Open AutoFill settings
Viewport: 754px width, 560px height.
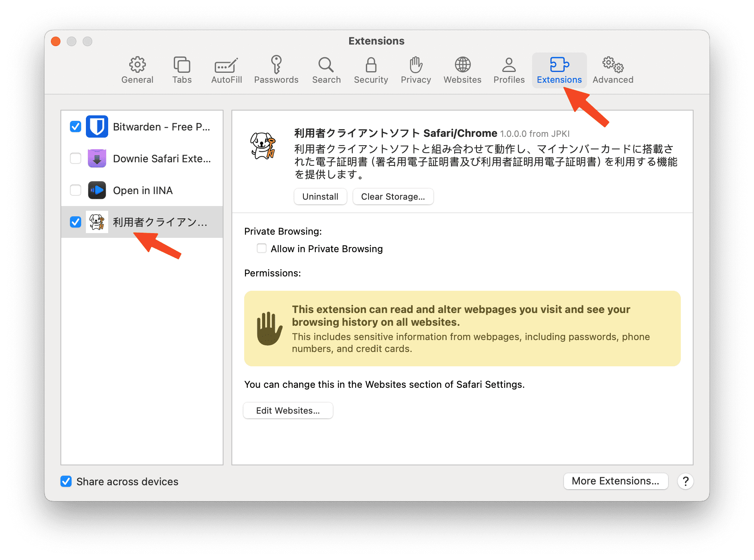tap(226, 70)
